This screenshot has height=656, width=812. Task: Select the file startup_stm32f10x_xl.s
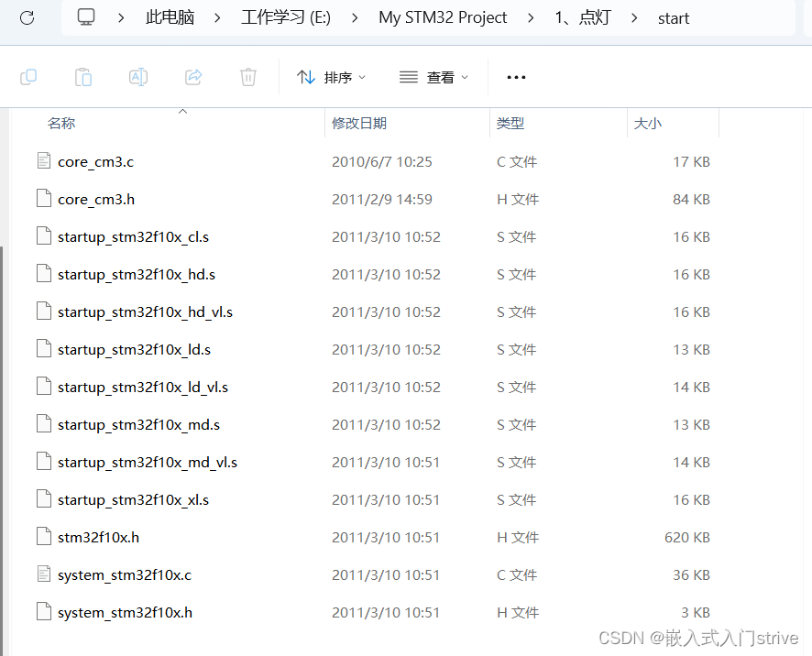[134, 499]
